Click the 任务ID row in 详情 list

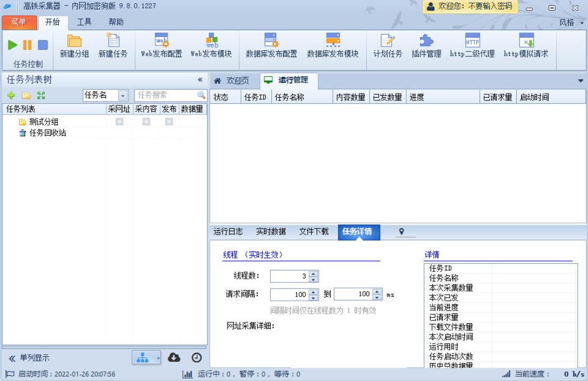click(x=501, y=268)
